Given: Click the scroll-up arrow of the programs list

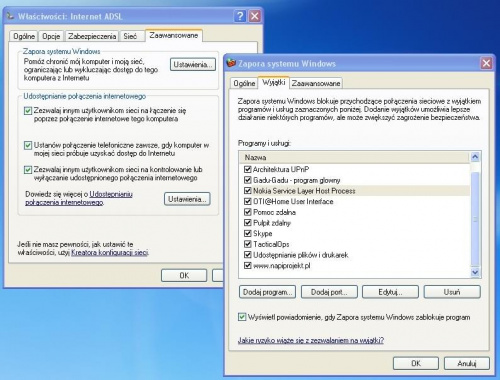Looking at the screenshot, I should pos(475,157).
